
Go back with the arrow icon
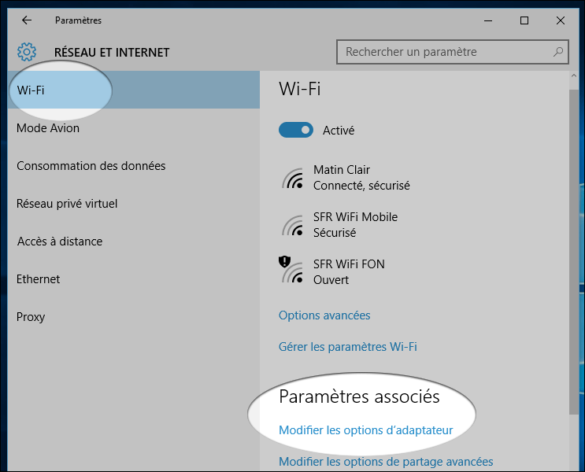[26, 20]
